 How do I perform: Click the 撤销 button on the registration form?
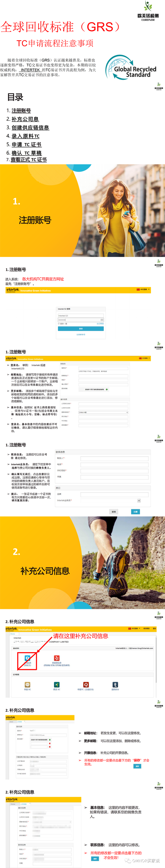pos(114,511)
